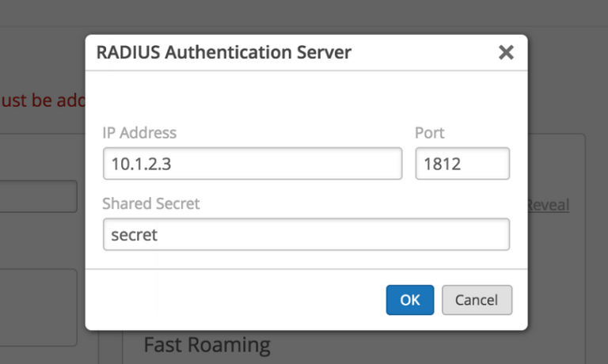Click the Shared Secret label
The height and width of the screenshot is (364, 608).
151,203
